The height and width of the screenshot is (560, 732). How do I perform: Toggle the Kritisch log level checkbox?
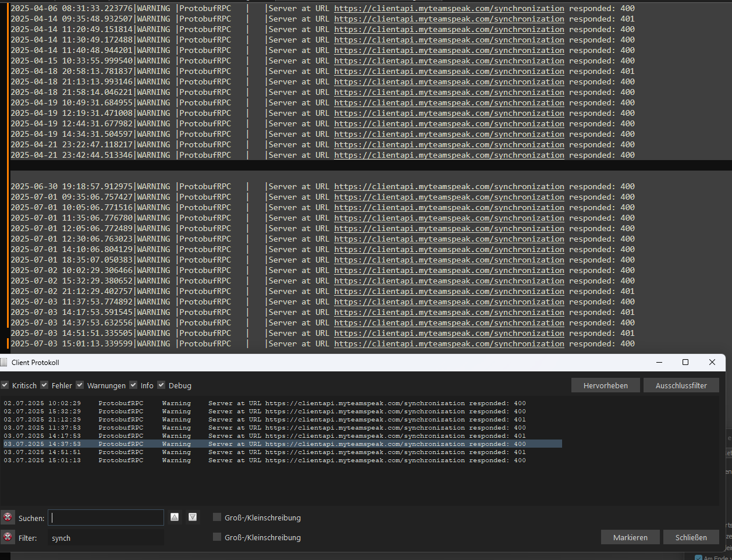tap(5, 385)
